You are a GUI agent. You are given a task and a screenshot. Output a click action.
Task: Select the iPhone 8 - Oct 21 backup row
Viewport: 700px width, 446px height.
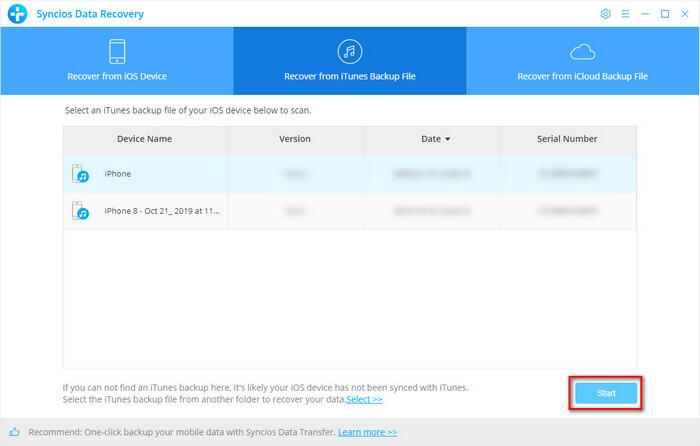[349, 211]
